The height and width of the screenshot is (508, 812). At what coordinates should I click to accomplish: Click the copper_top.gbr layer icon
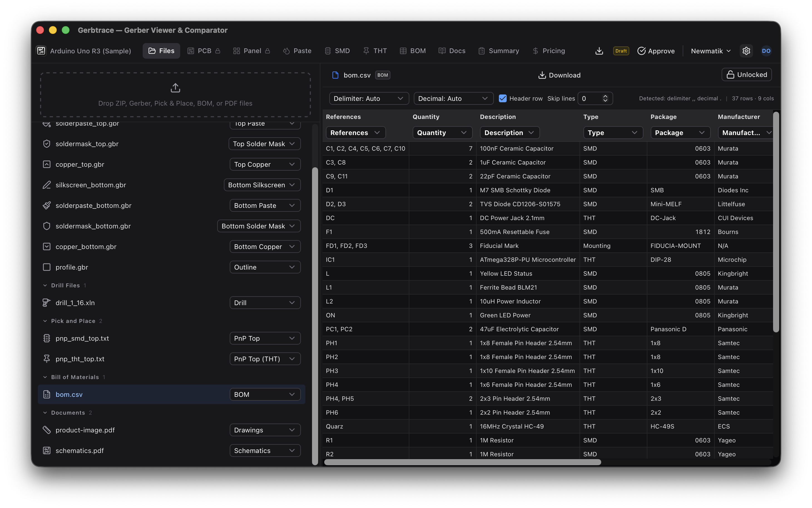tap(47, 164)
